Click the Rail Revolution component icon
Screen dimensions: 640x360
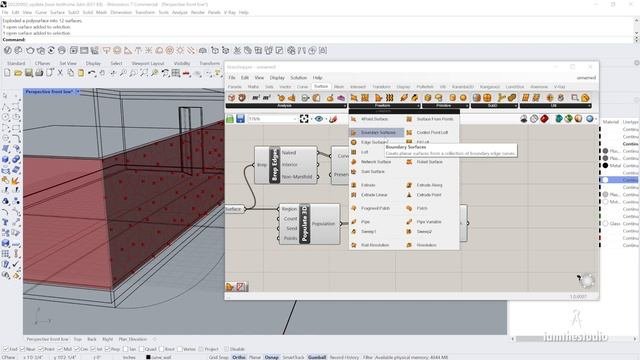click(x=354, y=245)
